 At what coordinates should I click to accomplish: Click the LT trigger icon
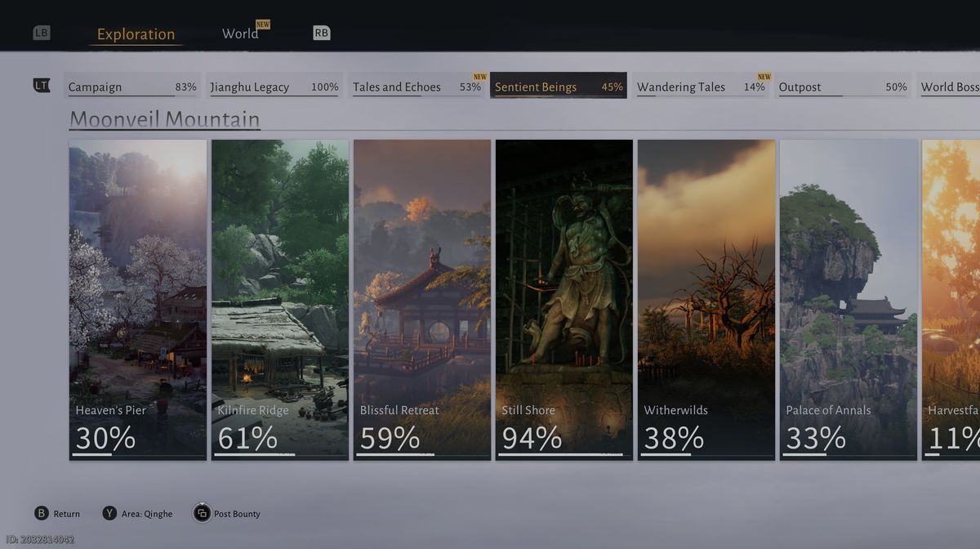(x=42, y=85)
